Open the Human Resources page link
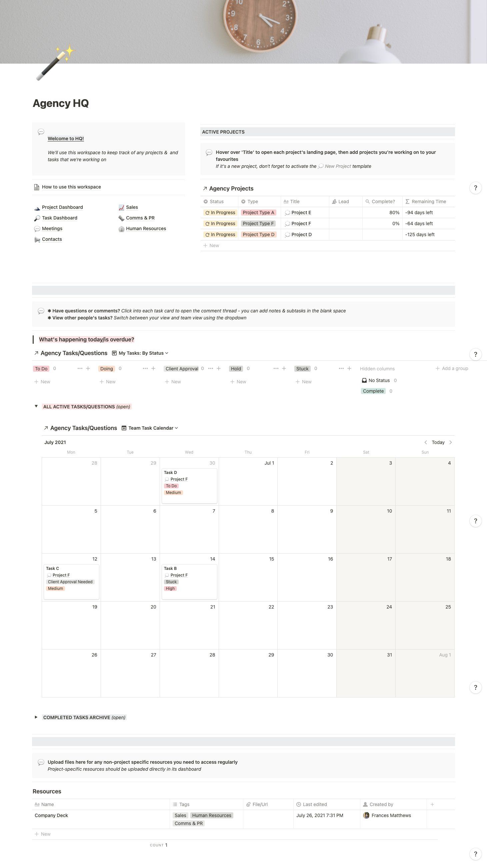487x868 pixels. pos(146,228)
